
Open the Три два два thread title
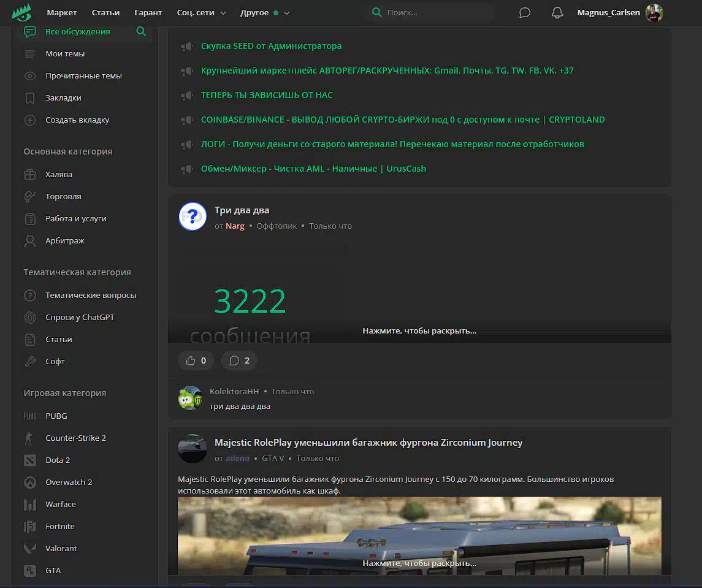coord(242,210)
